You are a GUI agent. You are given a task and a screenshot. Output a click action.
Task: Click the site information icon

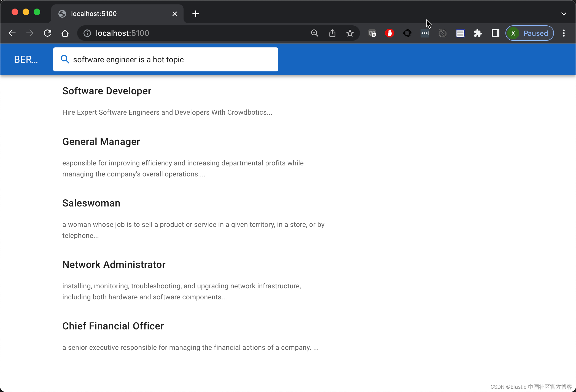[87, 33]
